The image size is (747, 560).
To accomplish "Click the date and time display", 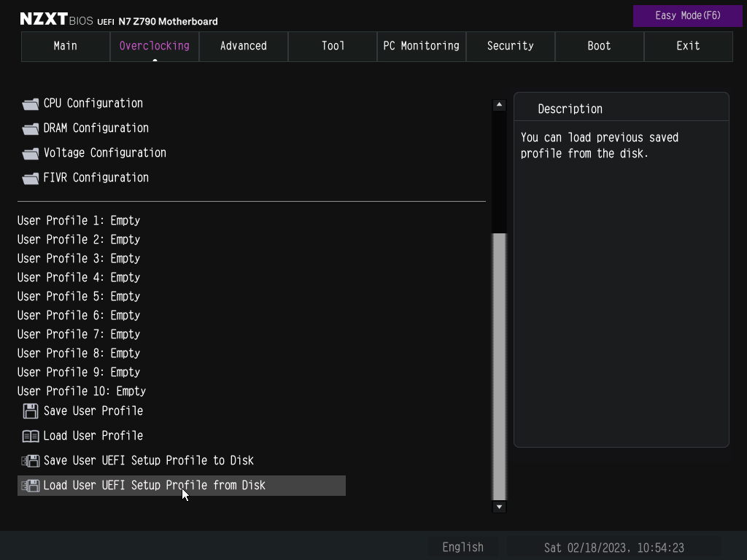I will tap(614, 547).
